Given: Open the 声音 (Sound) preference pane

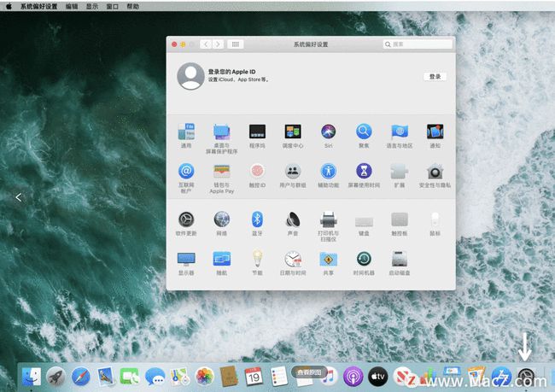Looking at the screenshot, I should tap(293, 219).
